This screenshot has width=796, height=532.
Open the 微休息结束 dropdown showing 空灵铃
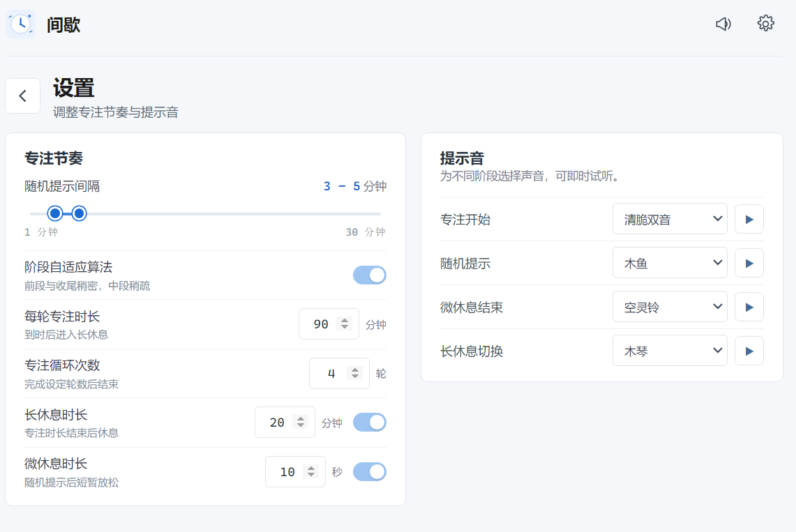point(670,307)
